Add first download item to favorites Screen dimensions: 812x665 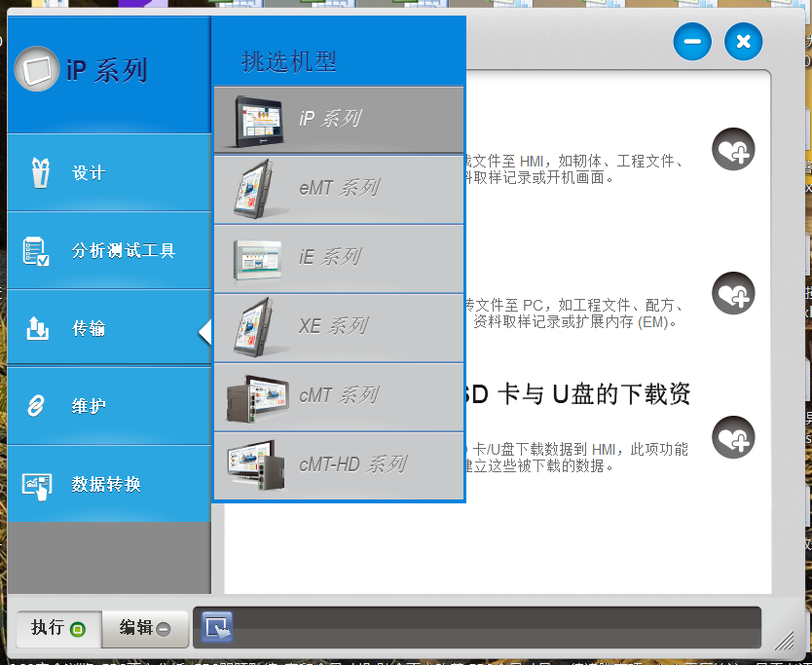coord(732,150)
